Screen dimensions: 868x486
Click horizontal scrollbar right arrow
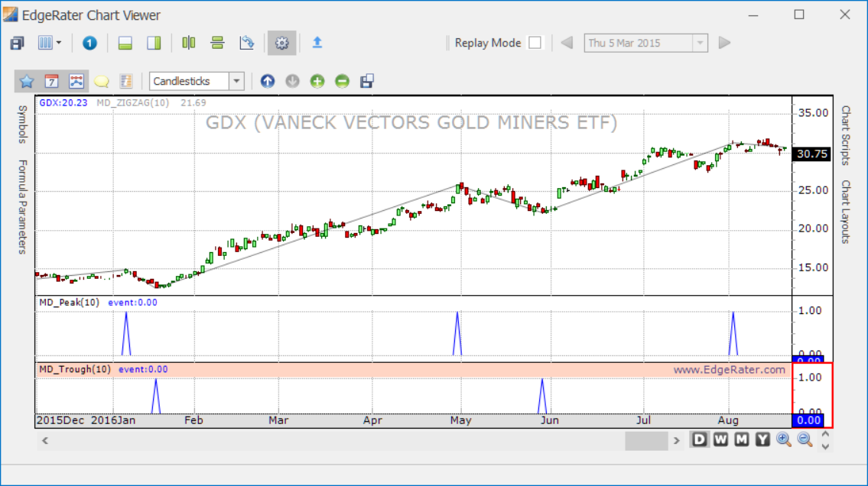[x=677, y=441]
